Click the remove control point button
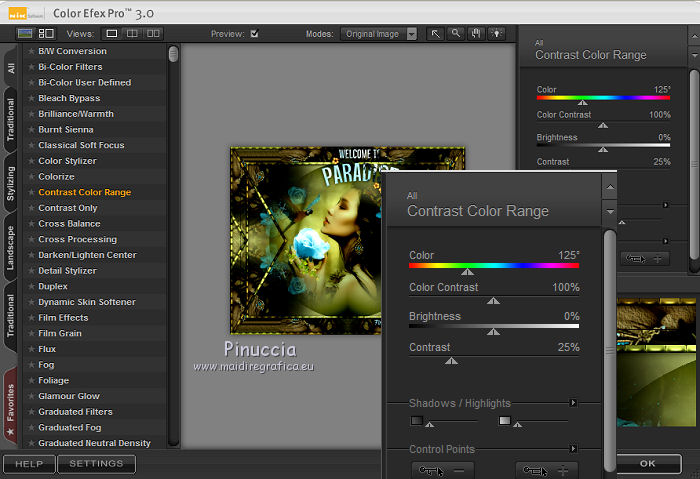Image resolution: width=700 pixels, height=479 pixels. pos(443,470)
